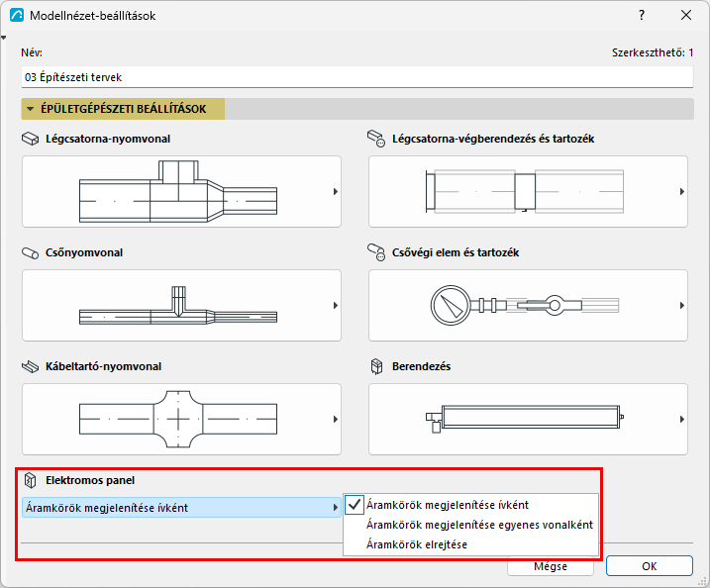Click the Név input field
710x588 pixels.
click(x=357, y=77)
